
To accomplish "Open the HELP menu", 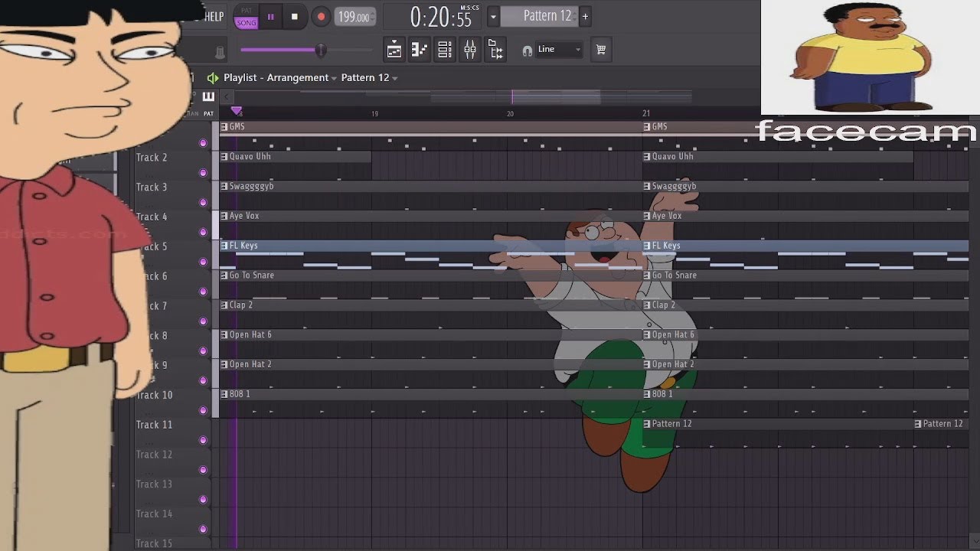I will point(214,16).
